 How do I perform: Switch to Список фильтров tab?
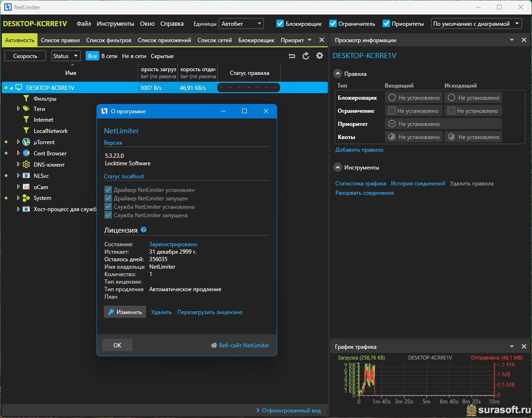[109, 40]
